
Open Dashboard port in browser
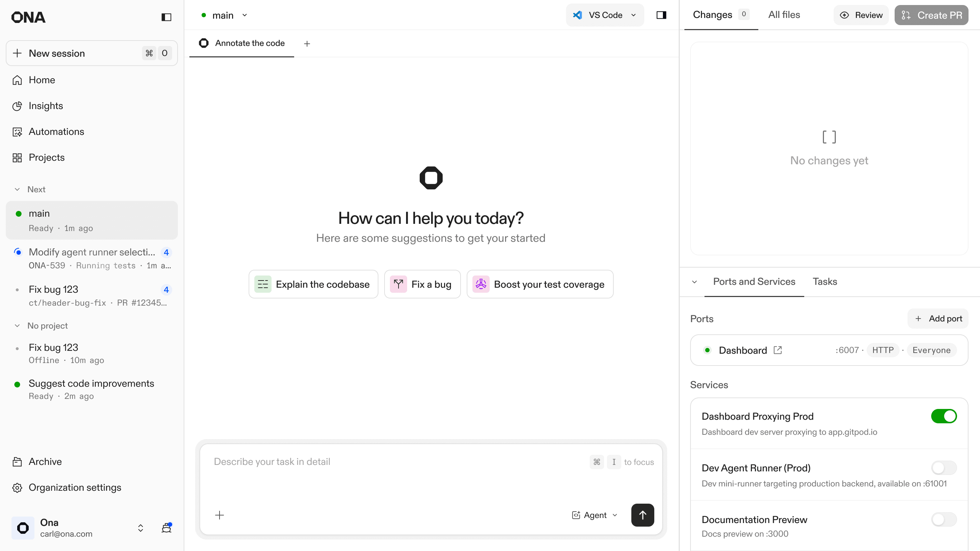778,350
